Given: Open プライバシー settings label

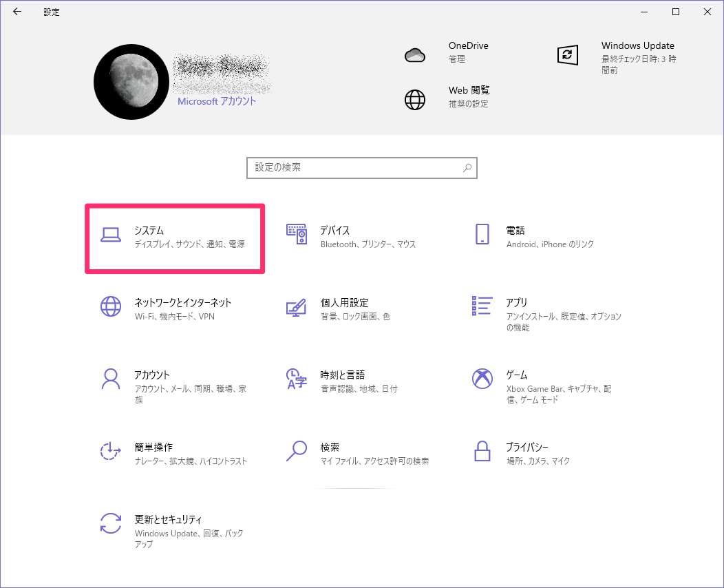Looking at the screenshot, I should 527,447.
